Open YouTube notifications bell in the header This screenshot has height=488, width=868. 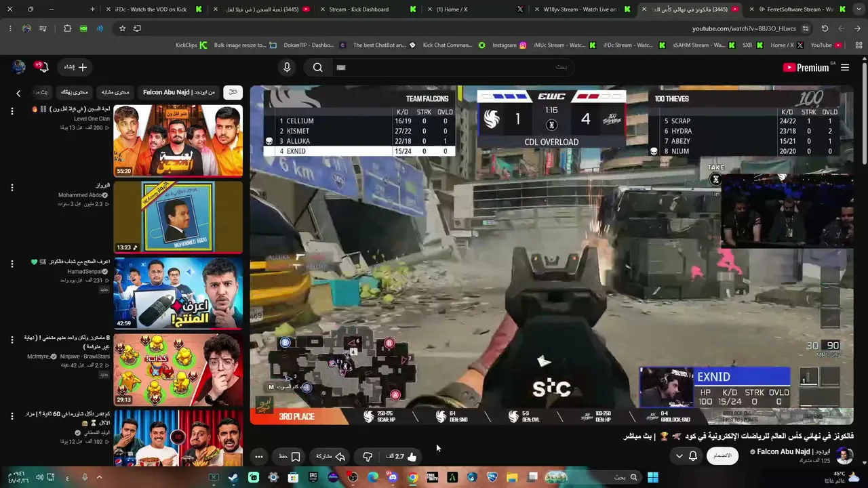coord(42,67)
